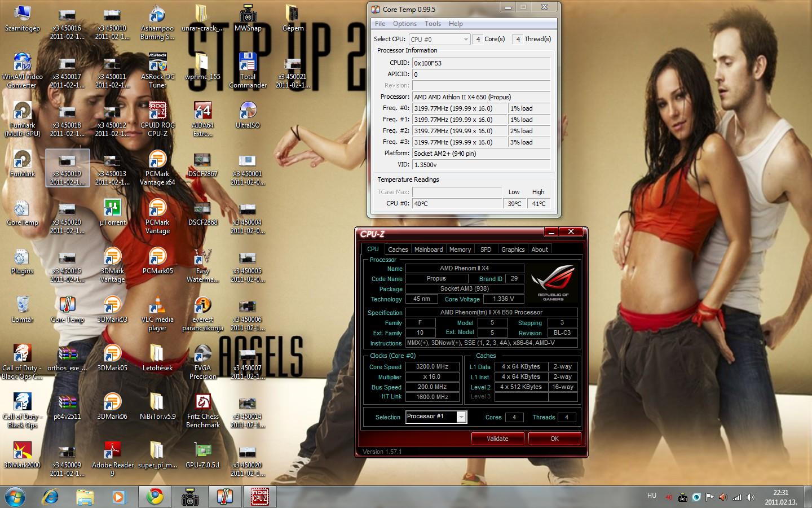
Task: Open Google Chrome from taskbar
Action: 155,497
